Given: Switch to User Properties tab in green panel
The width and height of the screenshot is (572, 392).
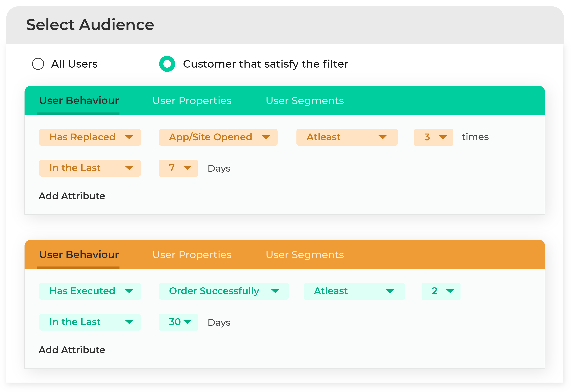Looking at the screenshot, I should tap(192, 101).
